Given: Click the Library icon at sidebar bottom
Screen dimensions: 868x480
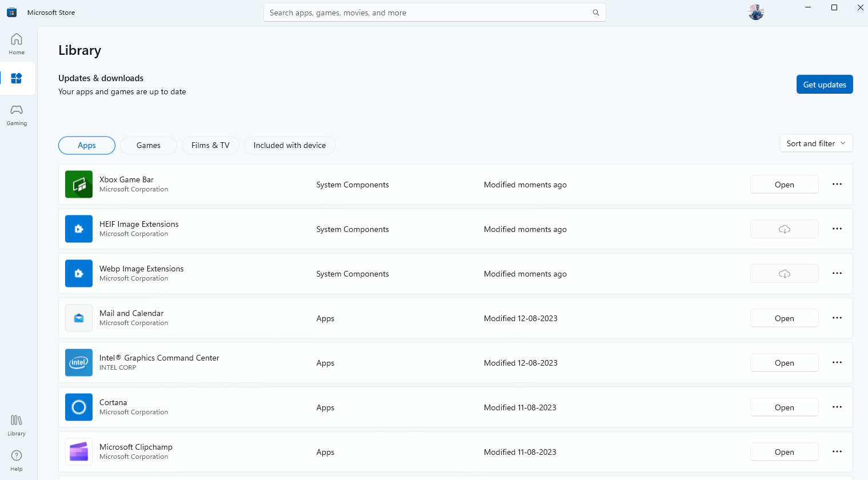Looking at the screenshot, I should [17, 425].
